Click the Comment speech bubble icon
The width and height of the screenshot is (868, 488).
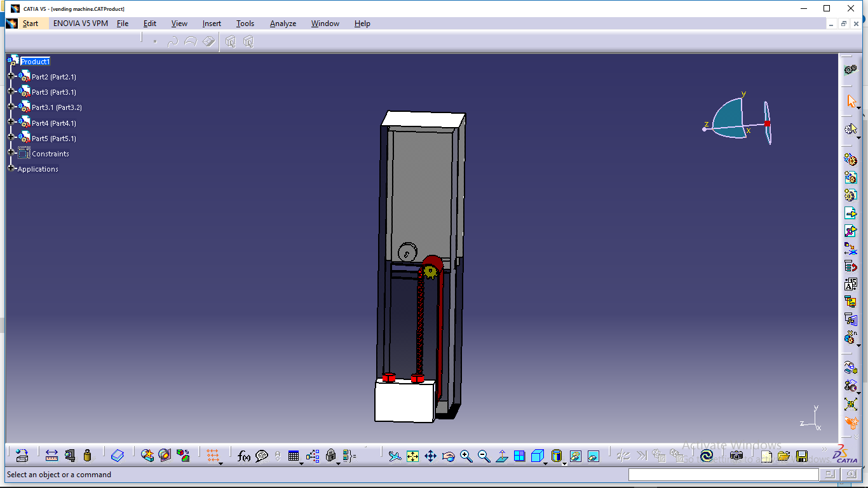click(x=262, y=456)
